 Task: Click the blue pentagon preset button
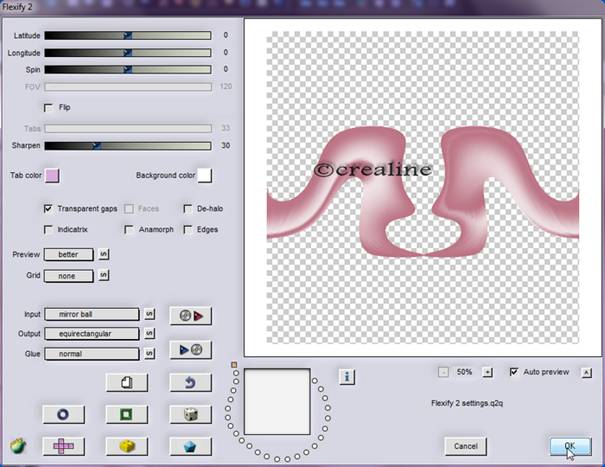[x=183, y=445]
